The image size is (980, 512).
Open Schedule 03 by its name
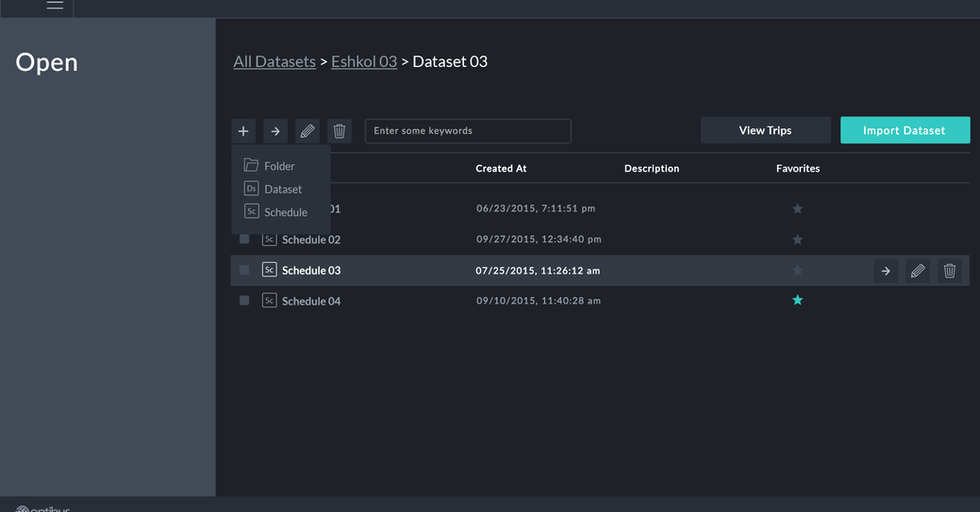(311, 270)
